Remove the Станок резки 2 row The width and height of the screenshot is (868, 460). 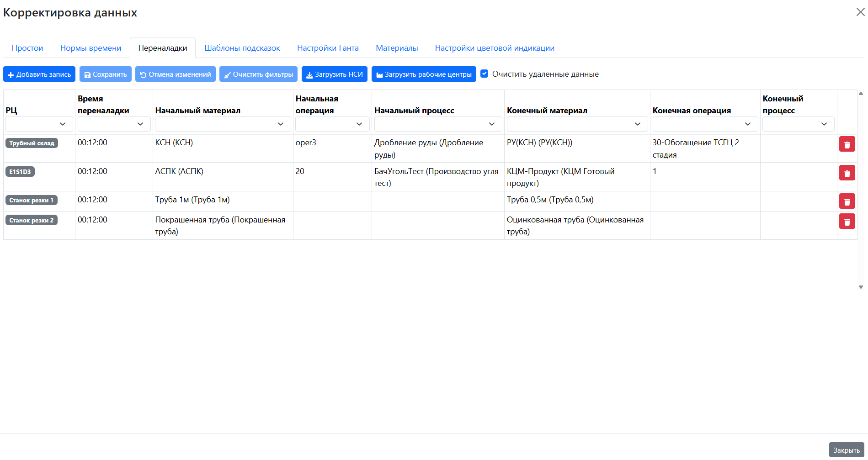847,222
